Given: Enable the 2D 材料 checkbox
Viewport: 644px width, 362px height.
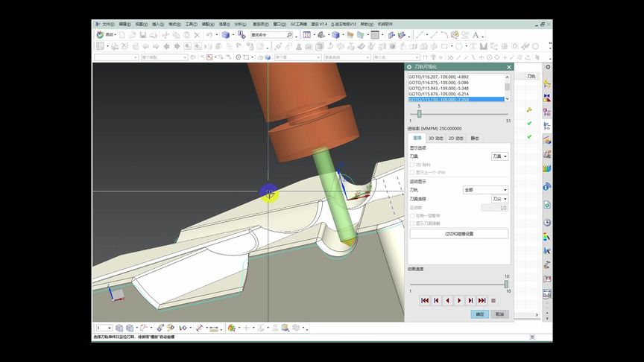Looking at the screenshot, I should coord(412,165).
